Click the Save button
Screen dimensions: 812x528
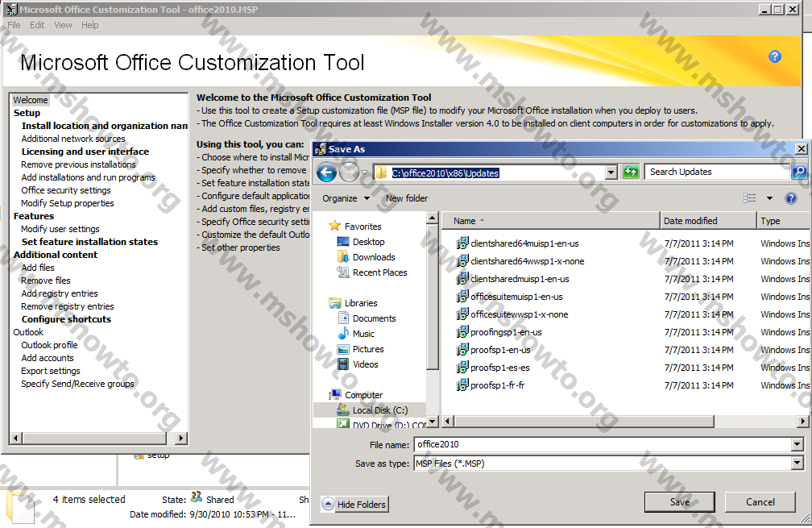[679, 501]
